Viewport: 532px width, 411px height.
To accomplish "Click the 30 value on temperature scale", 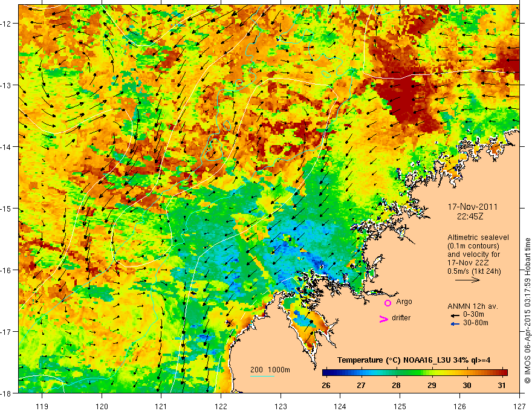I will click(467, 385).
